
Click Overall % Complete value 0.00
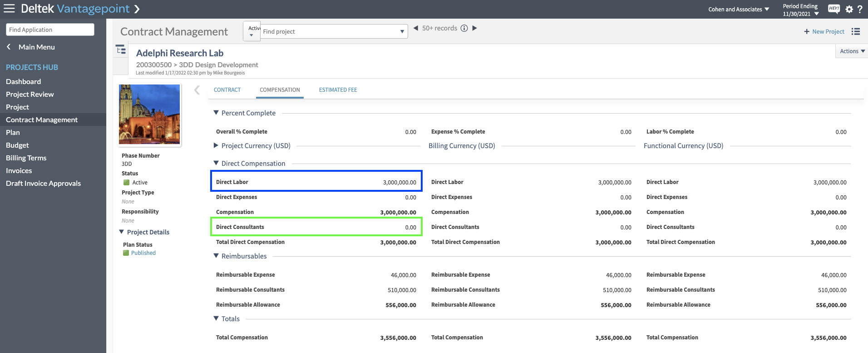click(410, 132)
